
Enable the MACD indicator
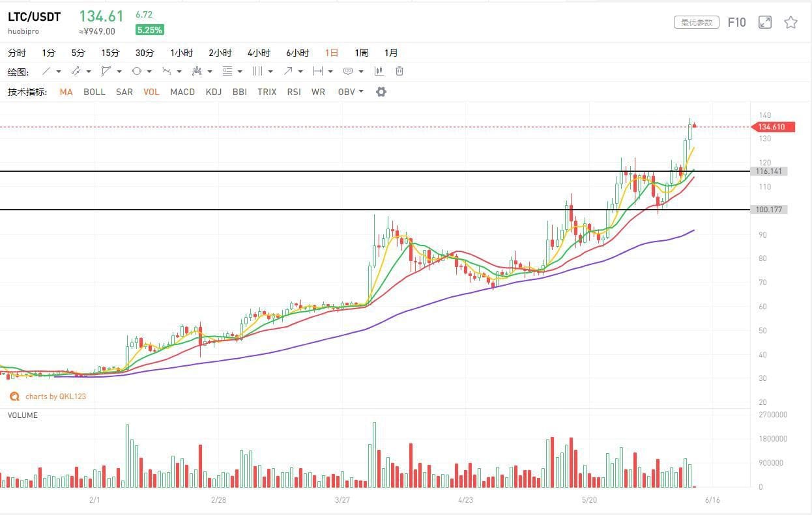point(182,92)
